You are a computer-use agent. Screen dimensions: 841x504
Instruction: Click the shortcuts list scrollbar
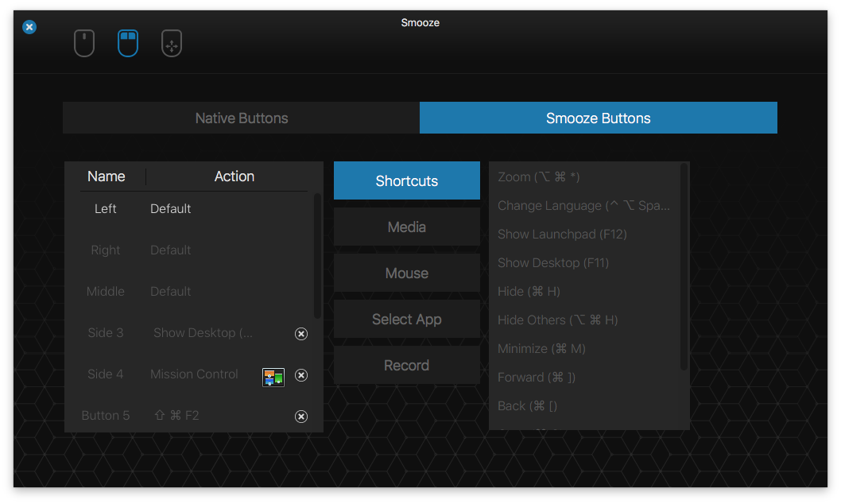(x=684, y=266)
